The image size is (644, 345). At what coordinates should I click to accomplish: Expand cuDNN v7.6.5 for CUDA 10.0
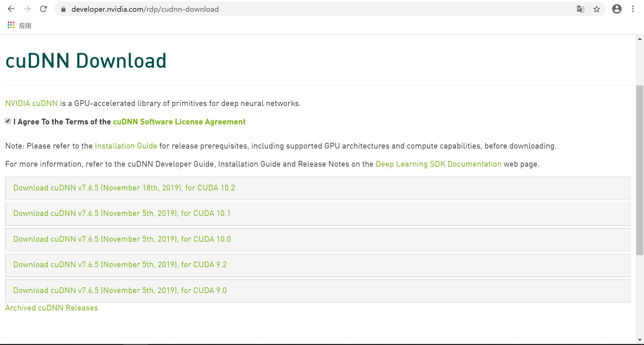tap(318, 239)
